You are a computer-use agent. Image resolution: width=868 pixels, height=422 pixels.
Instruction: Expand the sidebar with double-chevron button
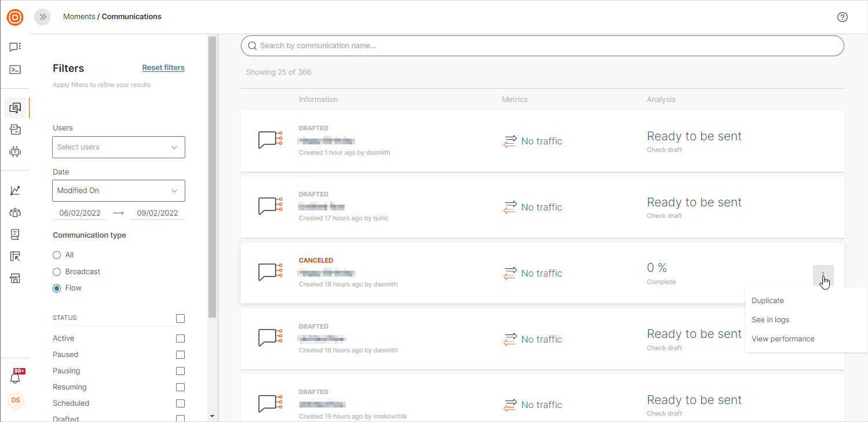click(42, 17)
